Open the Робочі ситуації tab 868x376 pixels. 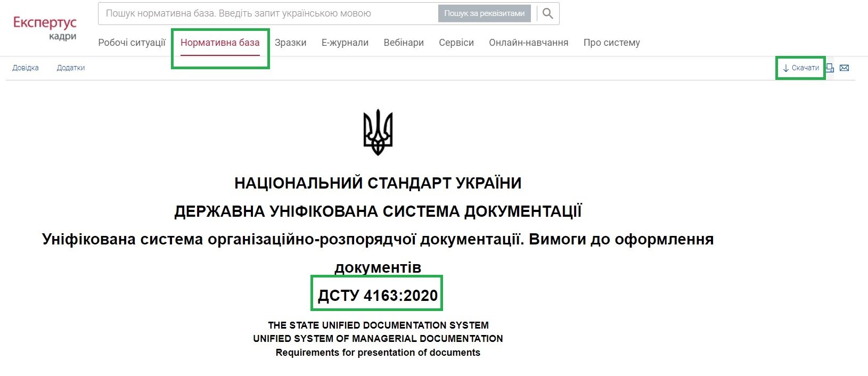coord(132,43)
